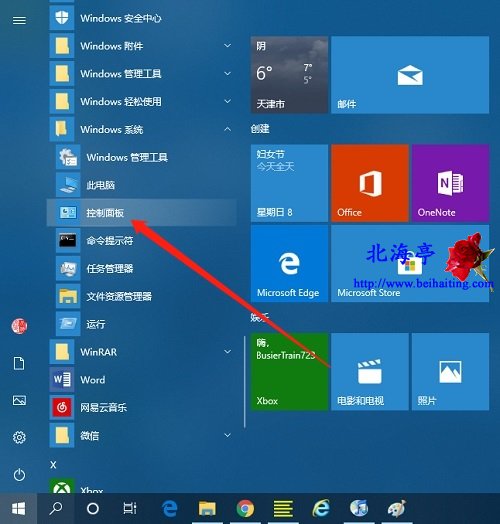Click the Power button icon

[19, 475]
